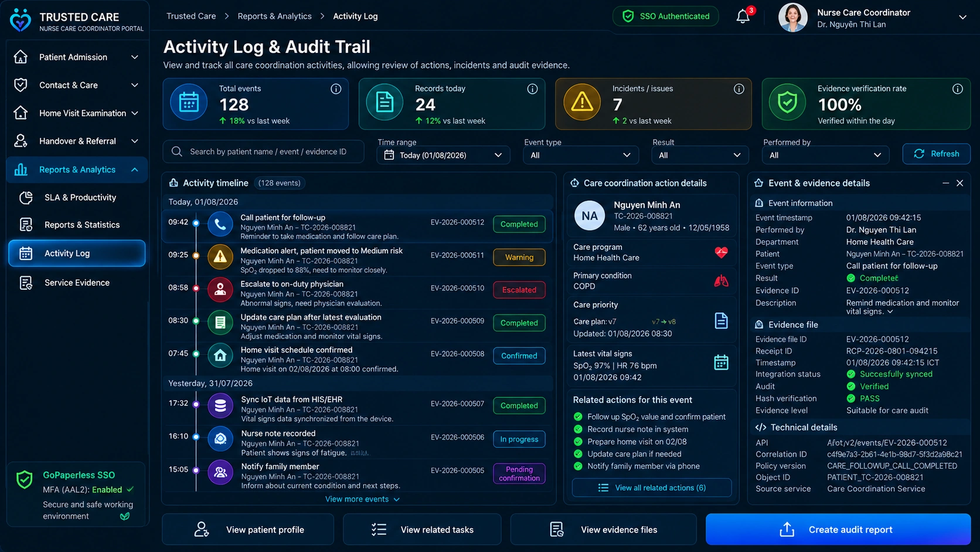Minimize the Event & evidence details panel
980x552 pixels.
(945, 183)
